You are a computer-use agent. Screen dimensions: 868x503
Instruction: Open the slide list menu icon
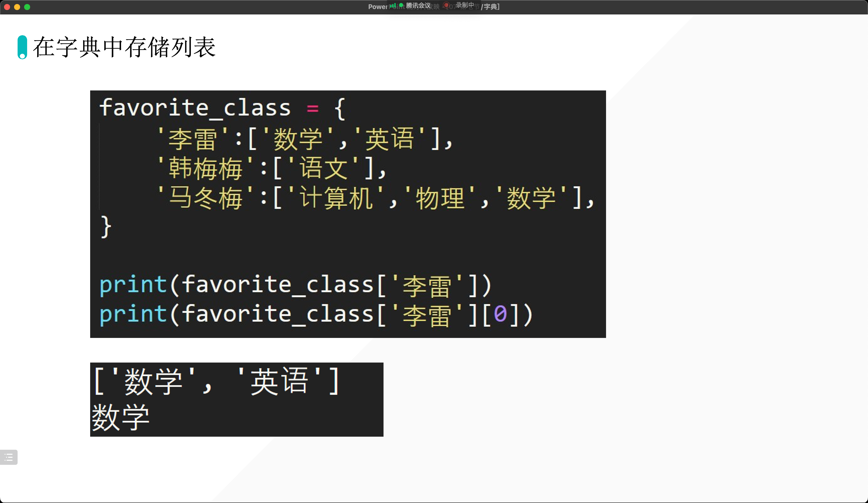(9, 457)
